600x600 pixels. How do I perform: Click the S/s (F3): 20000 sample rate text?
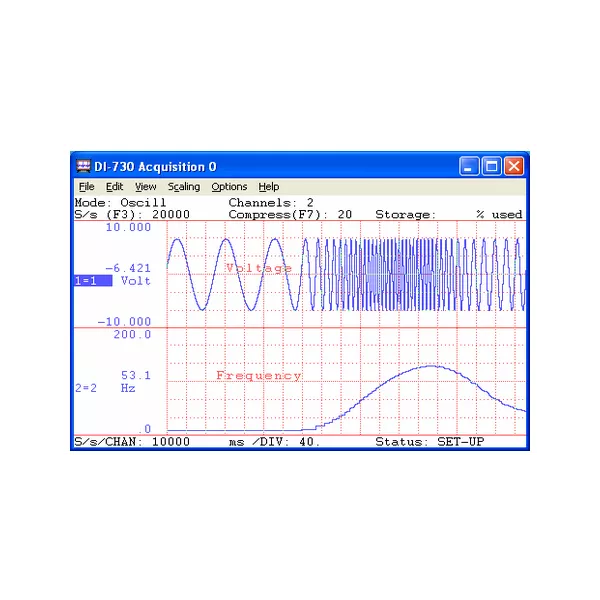point(132,215)
